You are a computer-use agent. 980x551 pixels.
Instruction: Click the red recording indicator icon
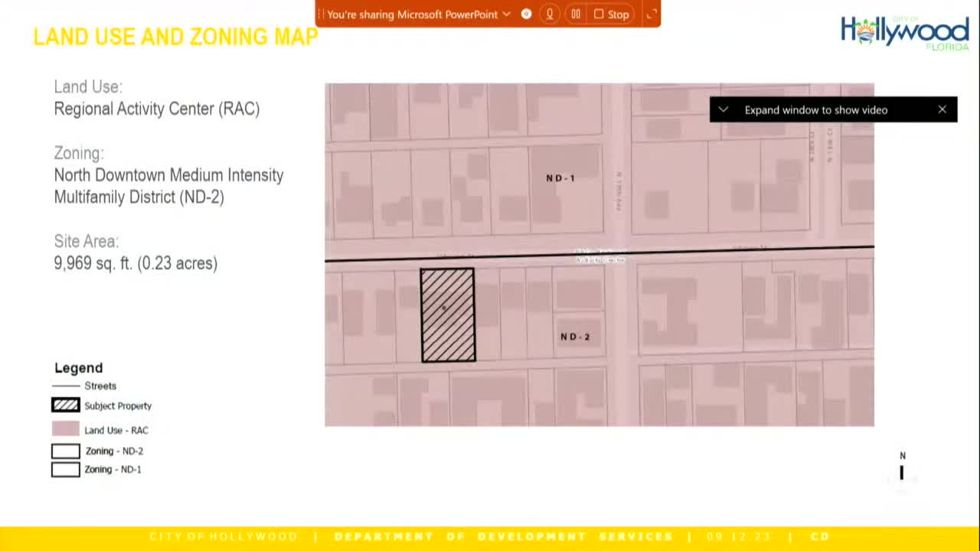coord(525,14)
